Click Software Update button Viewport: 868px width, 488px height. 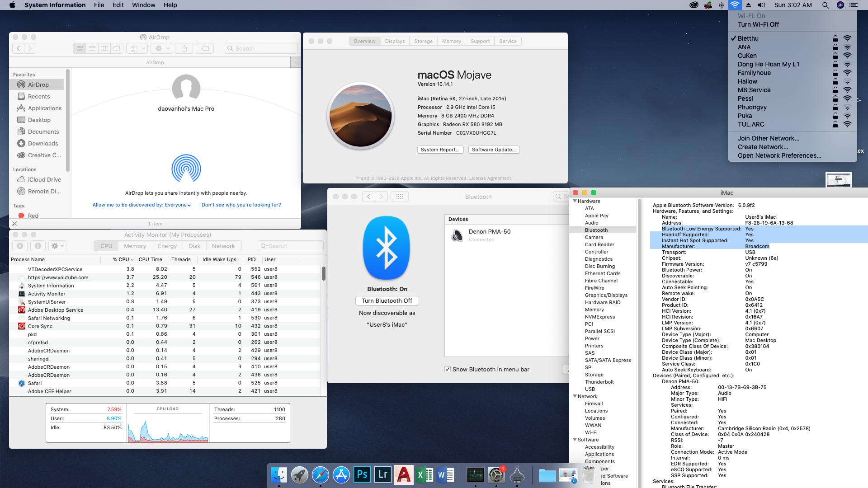coord(494,150)
